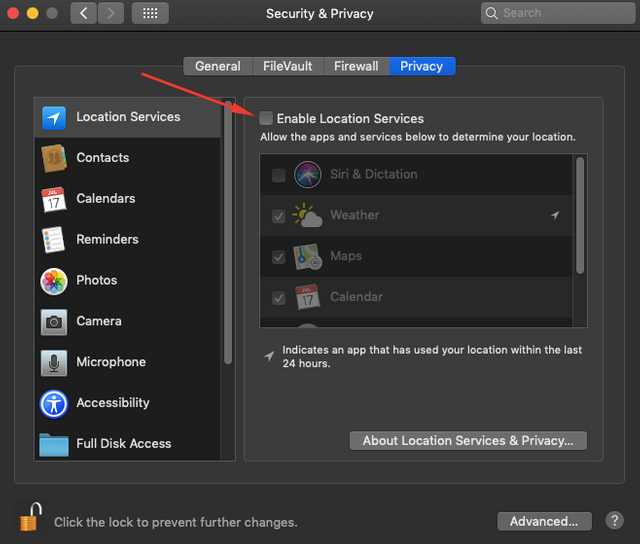This screenshot has width=640, height=544.
Task: Go forward with the right chevron button
Action: pos(111,13)
